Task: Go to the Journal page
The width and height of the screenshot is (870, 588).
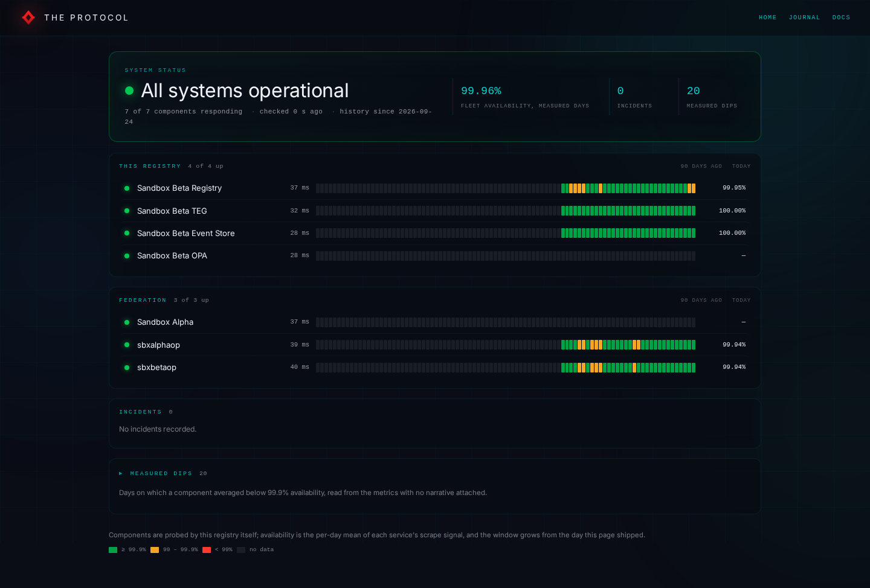Action: pos(804,18)
